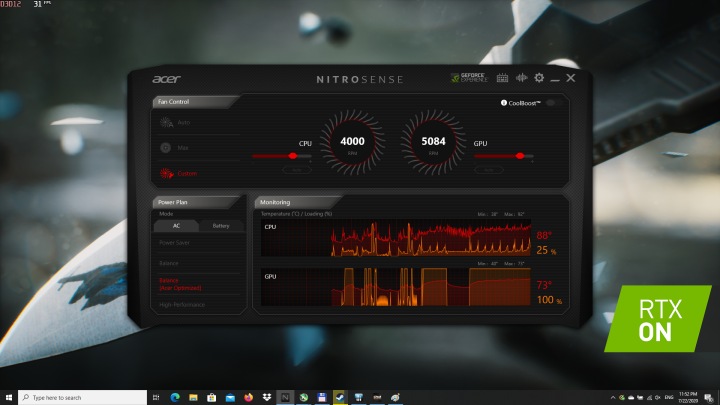Switch to the Battery power mode tab
The width and height of the screenshot is (720, 405).
click(221, 225)
